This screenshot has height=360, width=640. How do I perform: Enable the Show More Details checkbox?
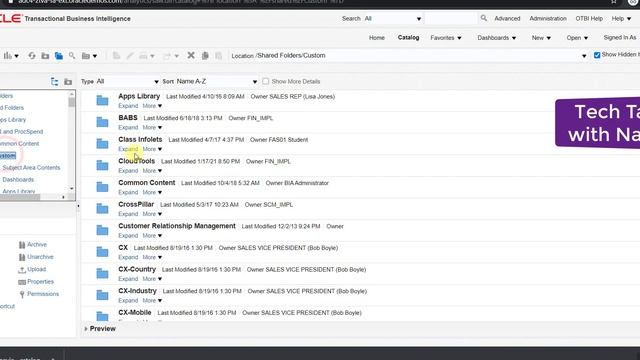(266, 81)
